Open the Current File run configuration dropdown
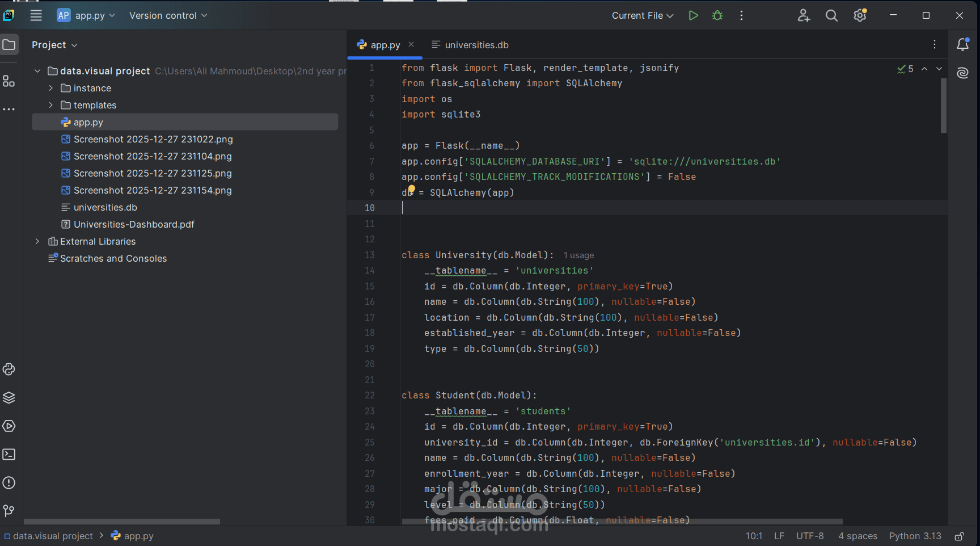The image size is (980, 546). click(642, 15)
